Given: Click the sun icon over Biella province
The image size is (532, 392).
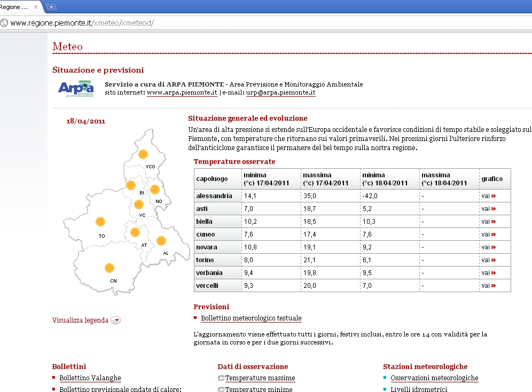Looking at the screenshot, I should click(130, 185).
